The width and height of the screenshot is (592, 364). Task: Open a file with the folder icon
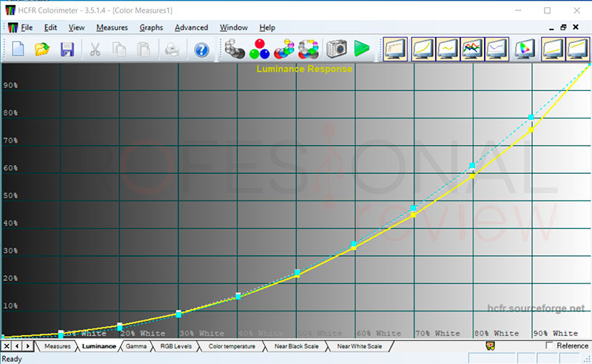tap(42, 50)
